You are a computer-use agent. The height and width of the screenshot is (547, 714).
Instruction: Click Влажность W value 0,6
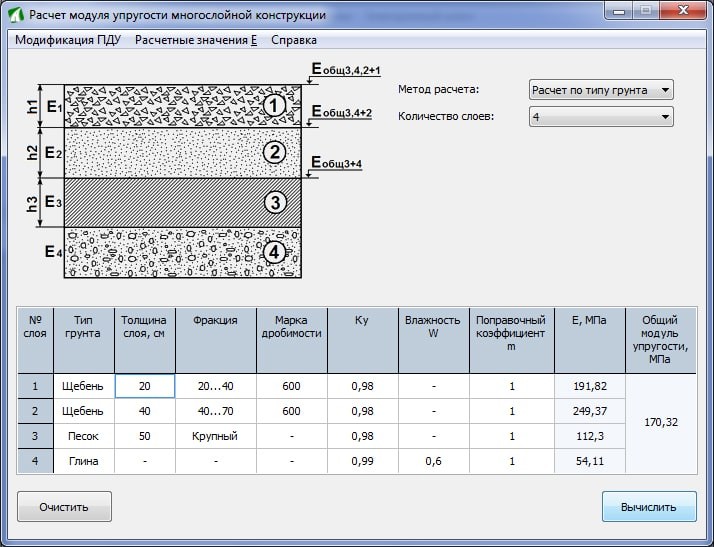click(434, 461)
